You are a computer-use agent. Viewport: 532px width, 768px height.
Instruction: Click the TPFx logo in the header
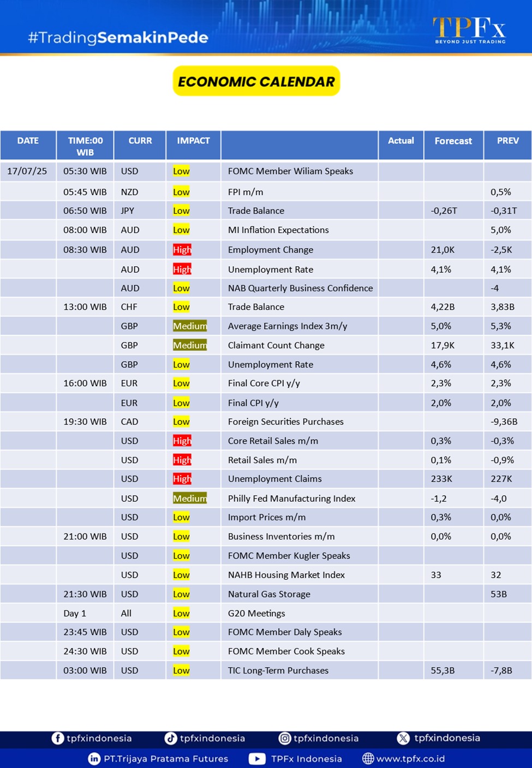coord(469,29)
